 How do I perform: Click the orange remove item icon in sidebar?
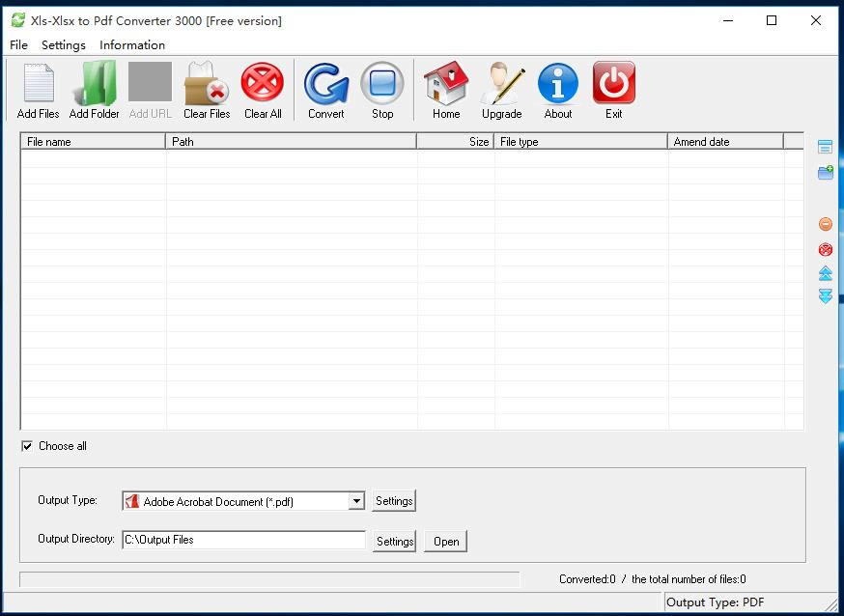(825, 224)
